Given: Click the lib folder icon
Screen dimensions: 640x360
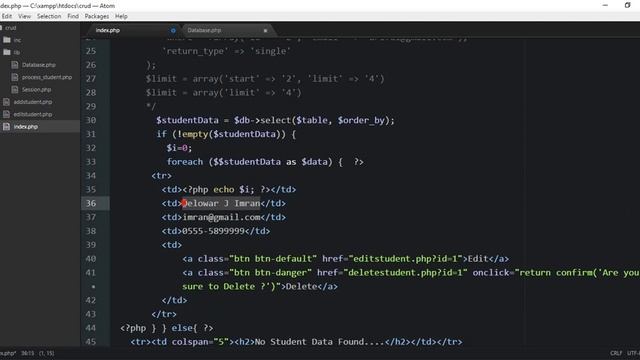Looking at the screenshot, I should [x=7, y=52].
